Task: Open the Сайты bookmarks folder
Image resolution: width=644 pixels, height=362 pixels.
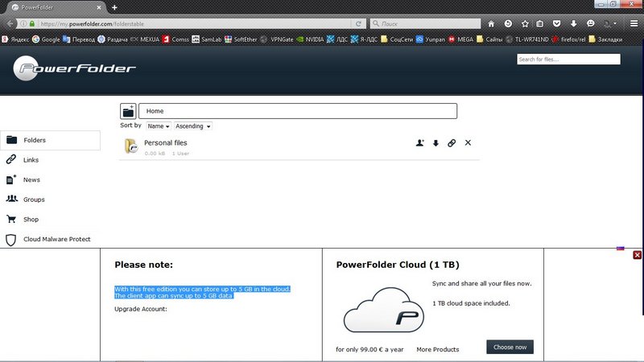Action: pyautogui.click(x=489, y=39)
